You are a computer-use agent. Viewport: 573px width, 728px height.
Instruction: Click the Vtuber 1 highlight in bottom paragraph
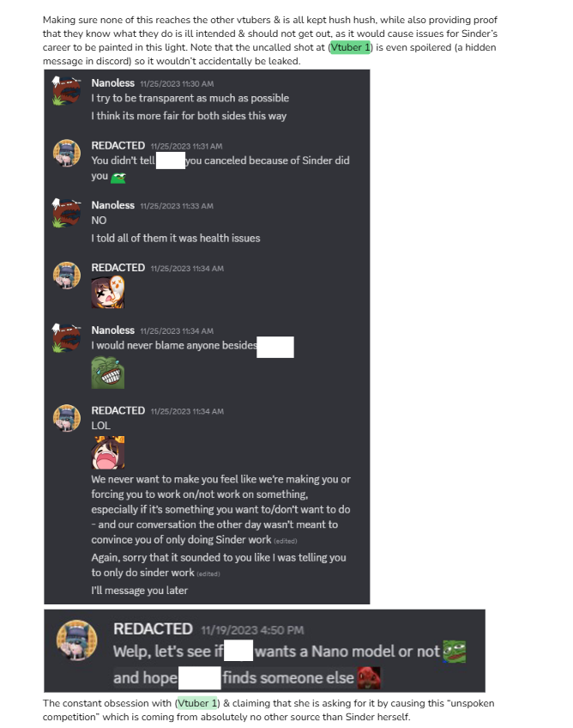(x=197, y=703)
